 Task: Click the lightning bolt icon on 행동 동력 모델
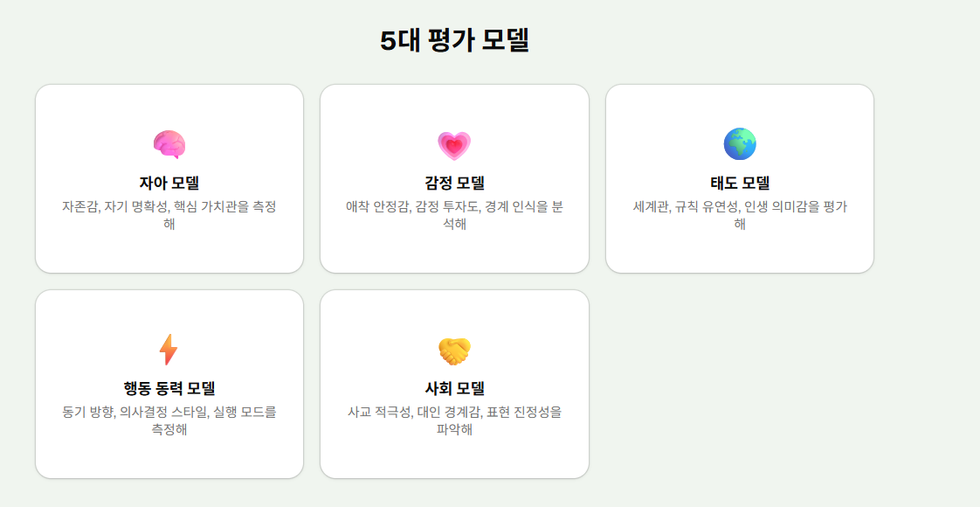(x=168, y=350)
